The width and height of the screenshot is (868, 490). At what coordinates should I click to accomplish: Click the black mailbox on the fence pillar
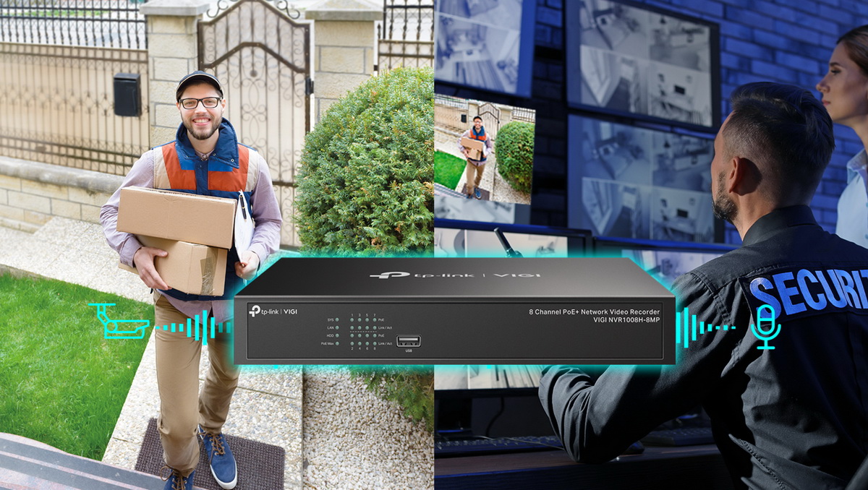point(127,94)
